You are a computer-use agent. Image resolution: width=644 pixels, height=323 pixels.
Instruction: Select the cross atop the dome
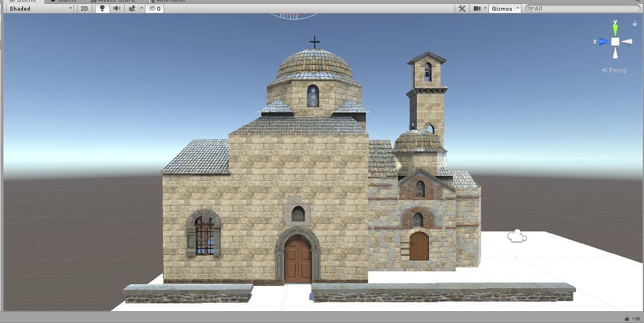click(x=315, y=42)
